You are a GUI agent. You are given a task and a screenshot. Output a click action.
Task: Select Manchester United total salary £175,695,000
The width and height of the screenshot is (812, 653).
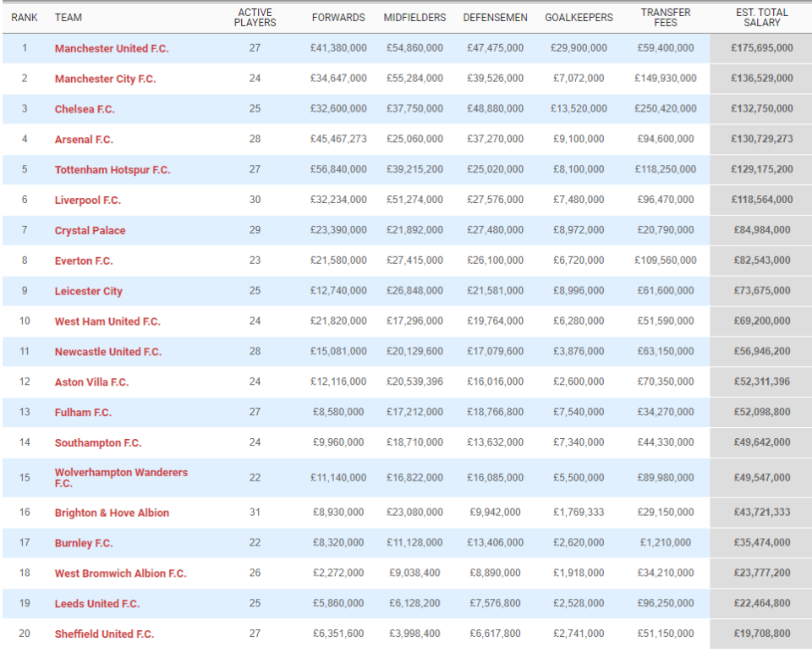point(762,48)
